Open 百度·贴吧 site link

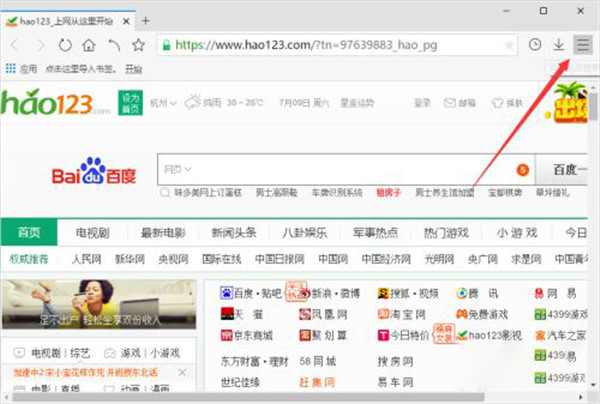(x=251, y=293)
